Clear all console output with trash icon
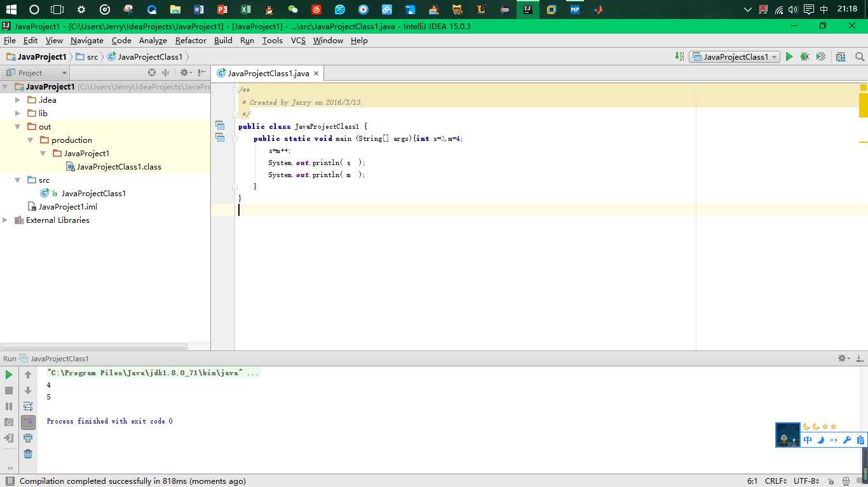 click(28, 454)
